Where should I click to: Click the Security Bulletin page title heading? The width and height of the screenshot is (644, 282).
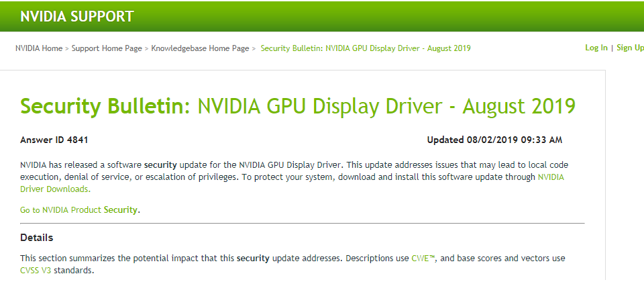pos(298,106)
